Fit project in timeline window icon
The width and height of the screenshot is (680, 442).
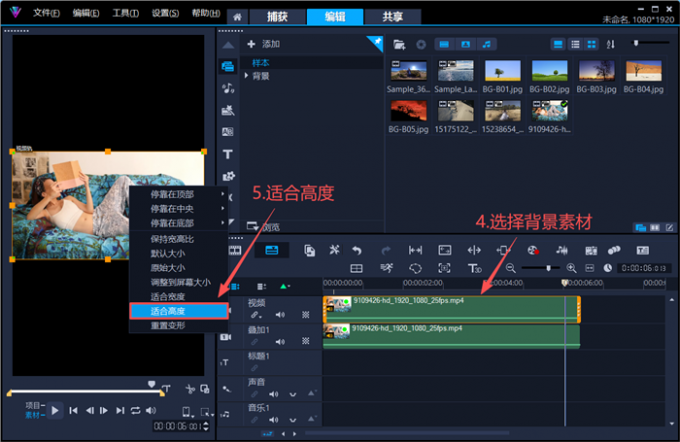pyautogui.click(x=590, y=268)
